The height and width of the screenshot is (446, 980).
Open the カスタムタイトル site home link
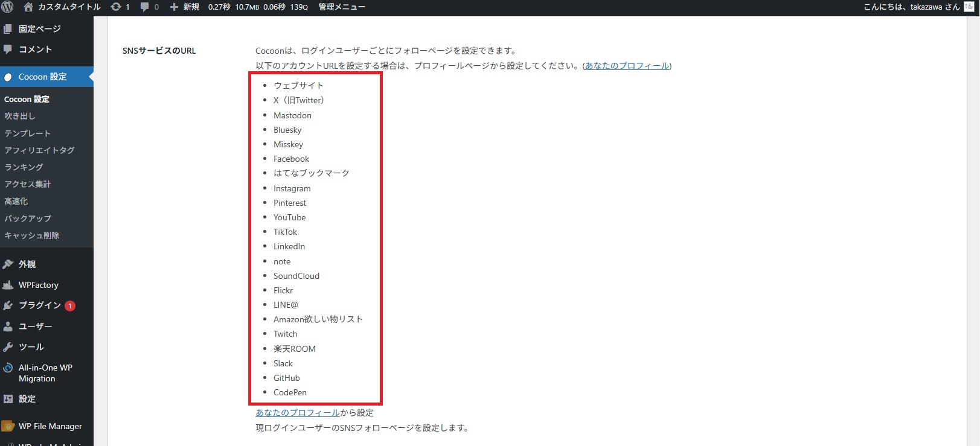(62, 7)
